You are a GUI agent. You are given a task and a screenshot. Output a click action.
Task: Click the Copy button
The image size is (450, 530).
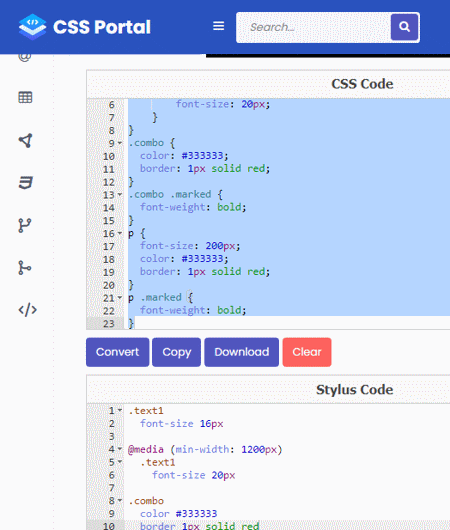(x=176, y=352)
